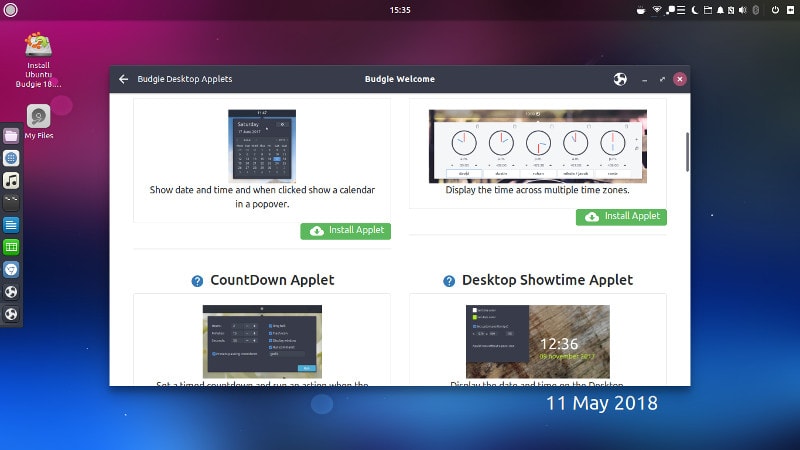Open the clock showing 15:35 in panel
The image size is (800, 450).
[x=400, y=10]
